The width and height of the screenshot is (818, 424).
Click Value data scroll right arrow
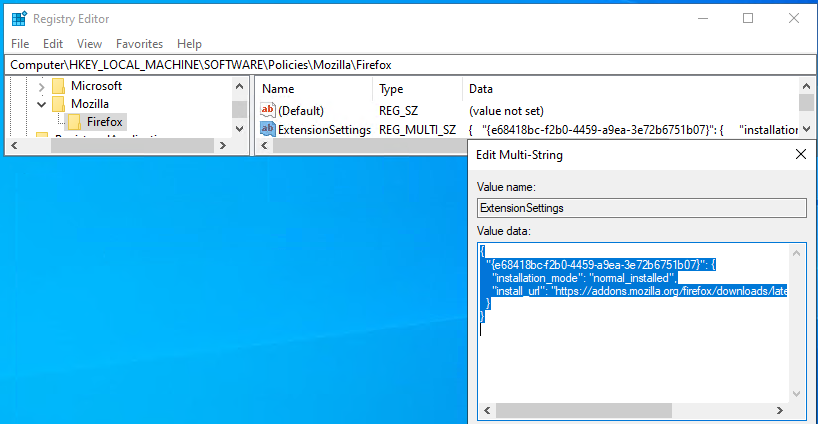pos(779,410)
